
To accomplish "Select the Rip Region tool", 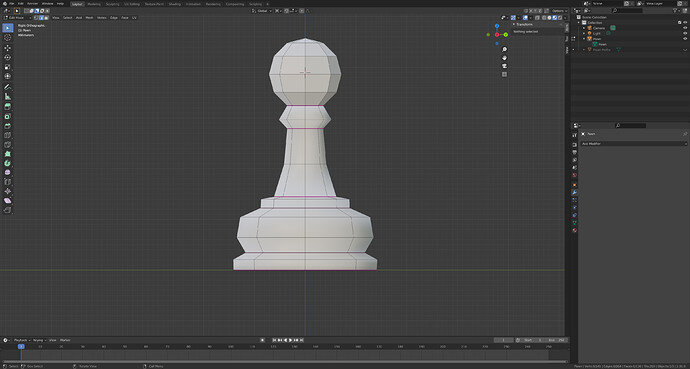I will [x=7, y=210].
